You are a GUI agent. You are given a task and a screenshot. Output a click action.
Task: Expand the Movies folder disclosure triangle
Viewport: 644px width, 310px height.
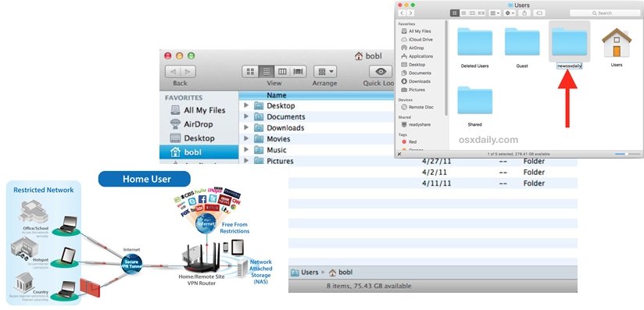click(x=246, y=139)
